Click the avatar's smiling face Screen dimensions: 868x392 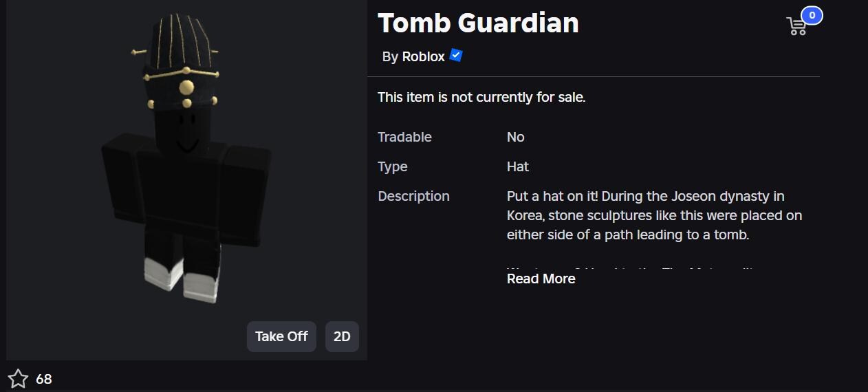[186, 132]
